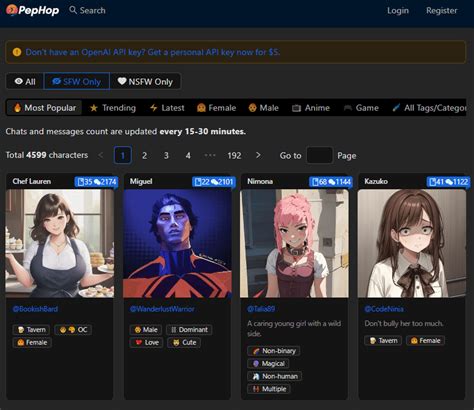
Task: Filter by the Male category
Action: coord(263,108)
